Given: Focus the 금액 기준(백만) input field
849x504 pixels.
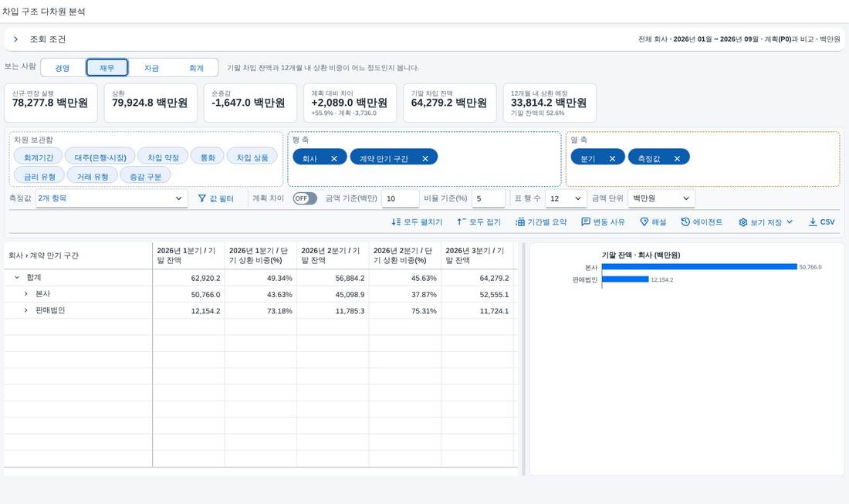Looking at the screenshot, I should tap(400, 198).
